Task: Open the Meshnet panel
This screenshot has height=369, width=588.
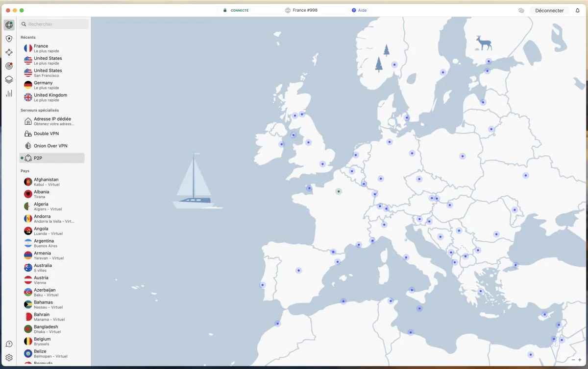Action: [x=9, y=52]
